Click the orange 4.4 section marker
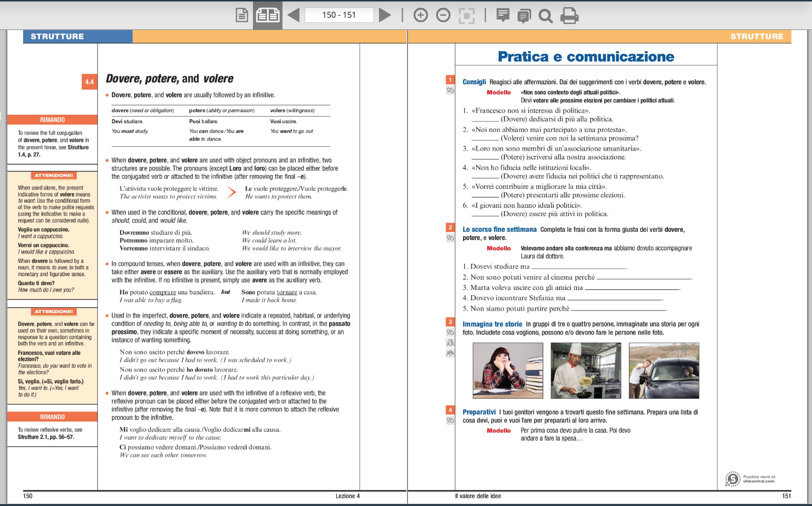812x506 pixels. click(x=89, y=82)
